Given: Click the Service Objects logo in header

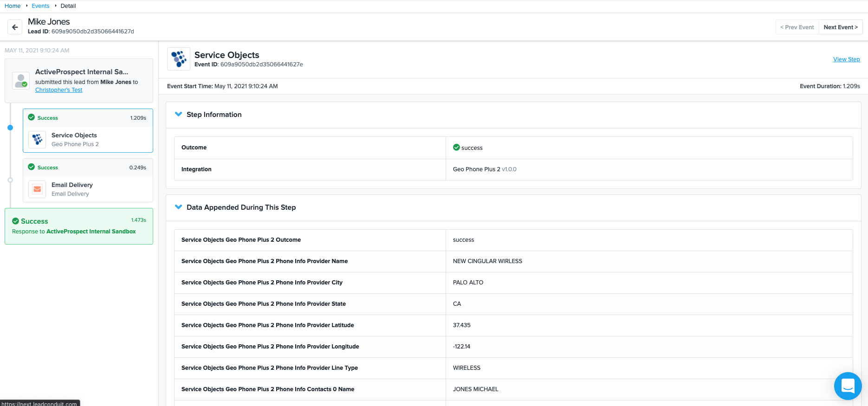Looking at the screenshot, I should click(179, 59).
